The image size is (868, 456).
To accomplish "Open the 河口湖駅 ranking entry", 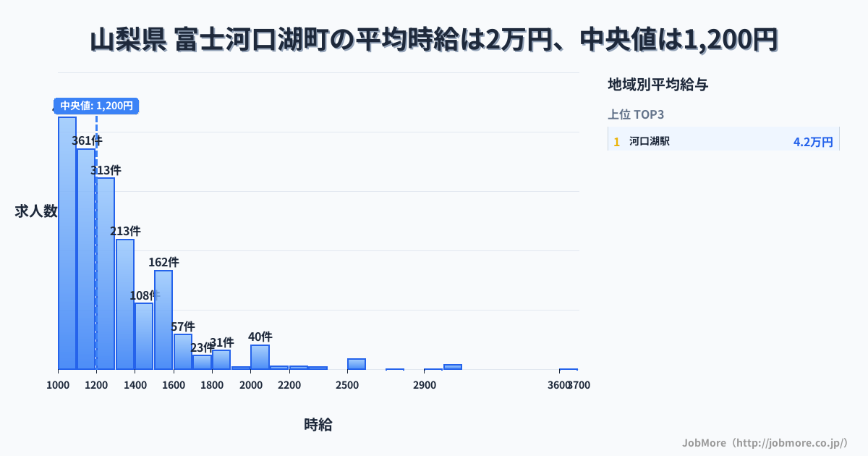I will pos(650,141).
